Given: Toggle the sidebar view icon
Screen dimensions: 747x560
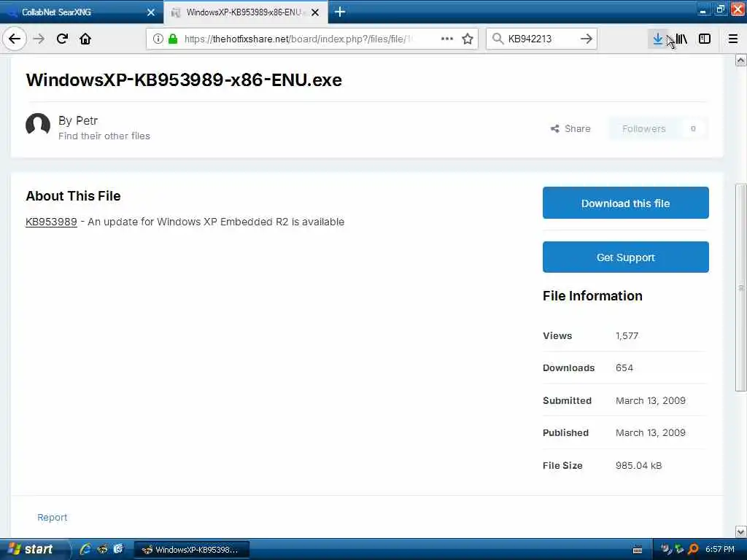Looking at the screenshot, I should [x=705, y=39].
